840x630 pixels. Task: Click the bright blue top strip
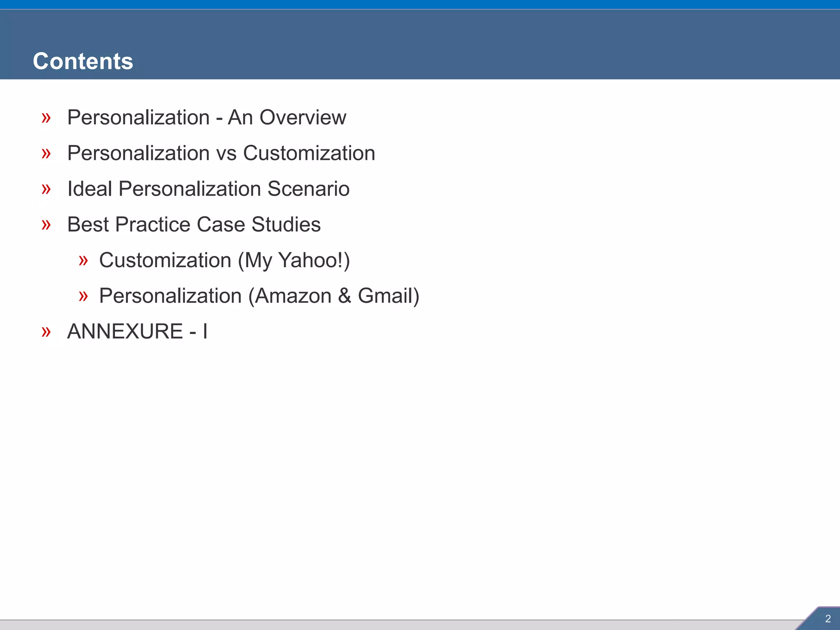[420, 4]
